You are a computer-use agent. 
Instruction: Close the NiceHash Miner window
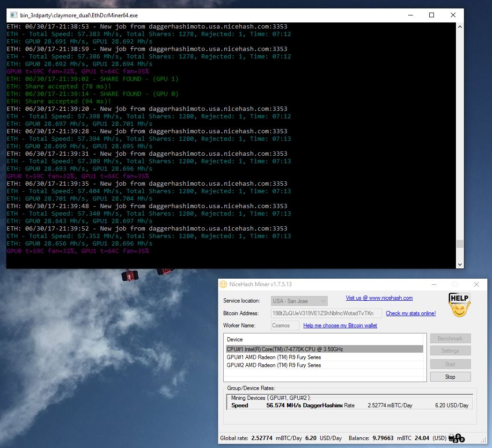[x=476, y=284]
